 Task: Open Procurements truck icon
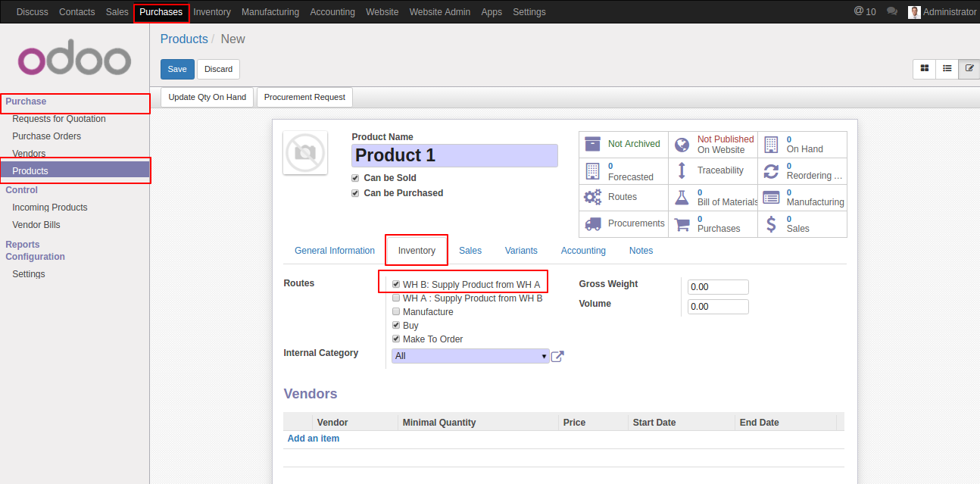click(x=593, y=223)
